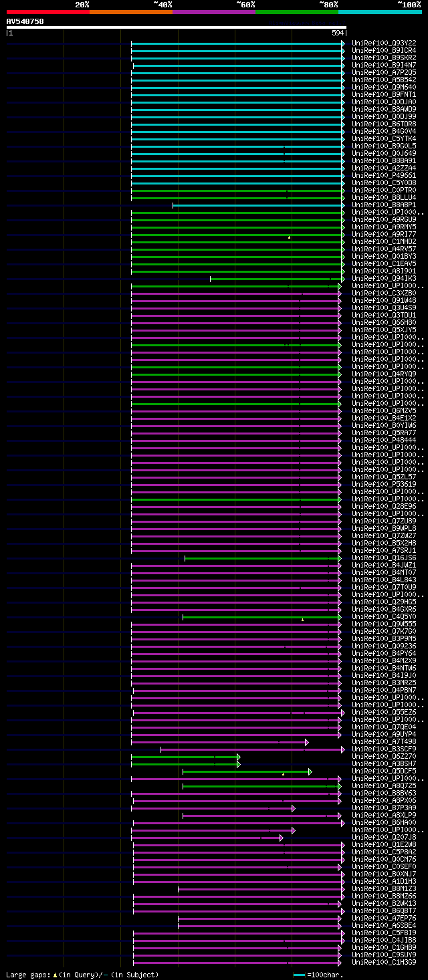Click the end arrowhead of UniRef100_Q207J8 bar
Image resolution: width=428 pixels, height=980 pixels.
click(x=282, y=838)
